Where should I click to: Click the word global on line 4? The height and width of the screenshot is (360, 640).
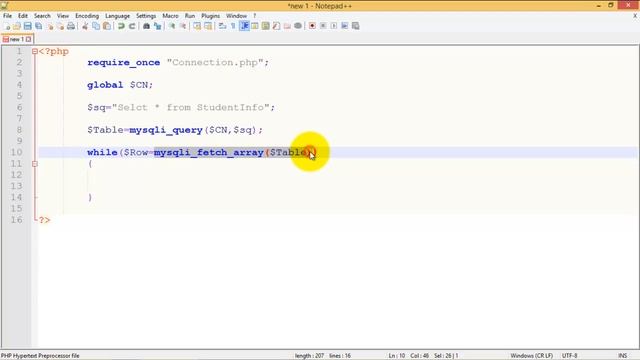[105, 85]
